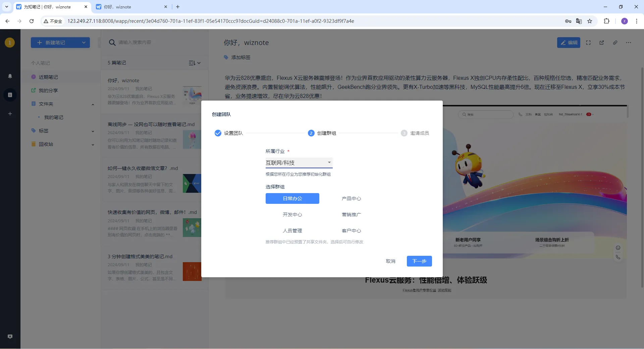The height and width of the screenshot is (349, 644).
Task: Click the 编辑 button to edit note
Action: pyautogui.click(x=569, y=43)
